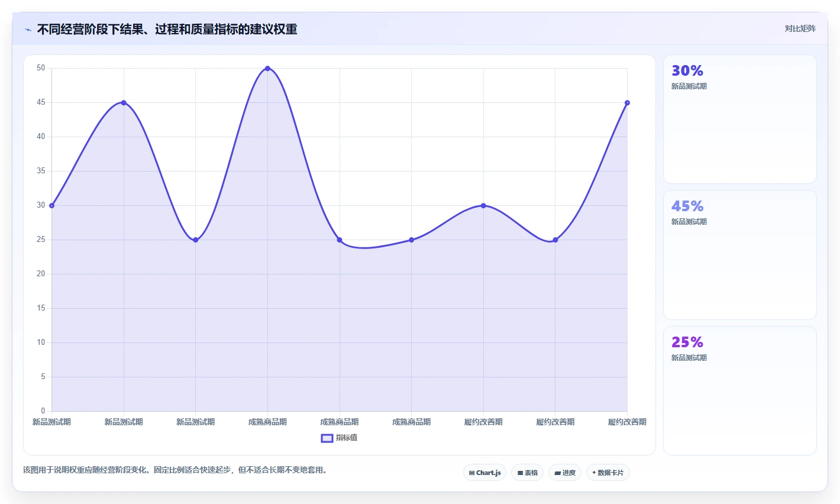
Task: Click the y-axis label 10
Action: coord(41,343)
